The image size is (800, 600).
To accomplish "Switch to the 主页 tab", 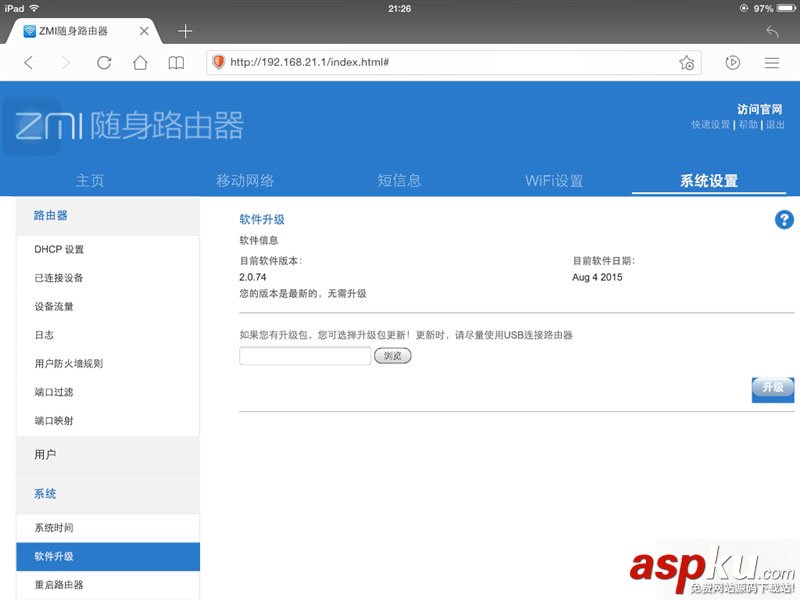I will (91, 180).
